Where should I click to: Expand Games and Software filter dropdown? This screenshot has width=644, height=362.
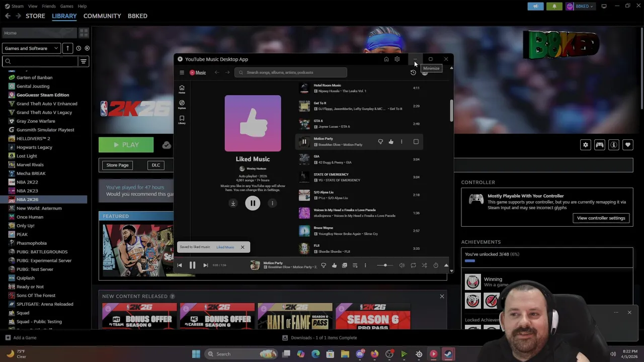32,48
